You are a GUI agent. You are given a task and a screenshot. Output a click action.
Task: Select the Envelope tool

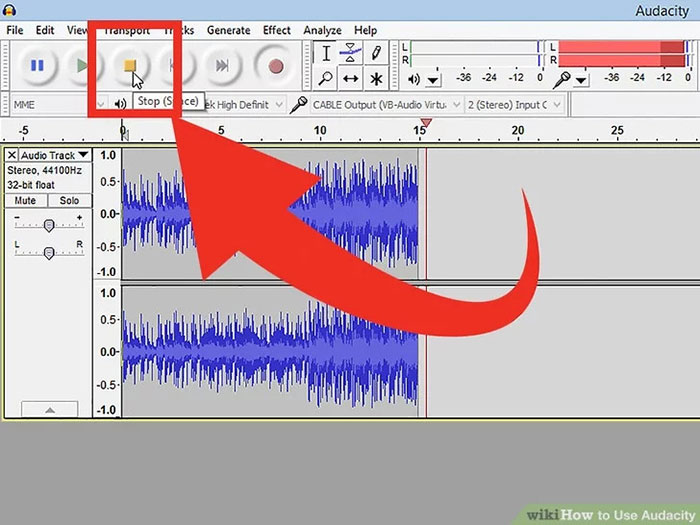(x=351, y=53)
